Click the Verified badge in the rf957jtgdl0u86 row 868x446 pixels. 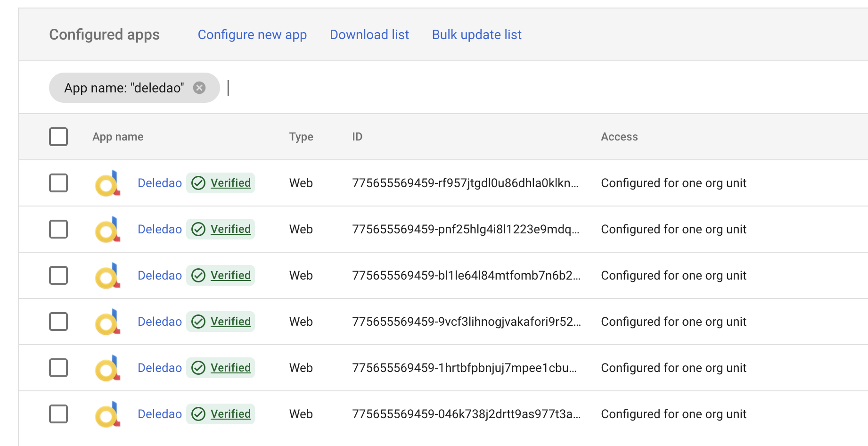221,183
